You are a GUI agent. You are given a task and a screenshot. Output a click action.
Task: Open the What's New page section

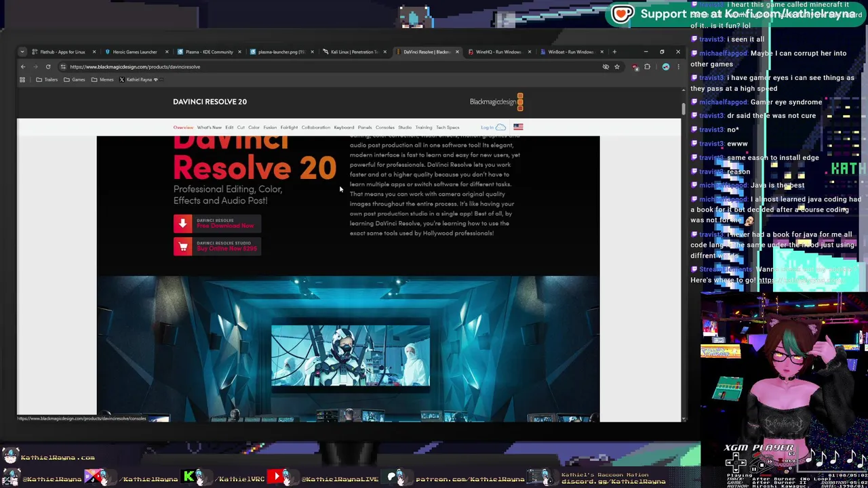coord(209,127)
